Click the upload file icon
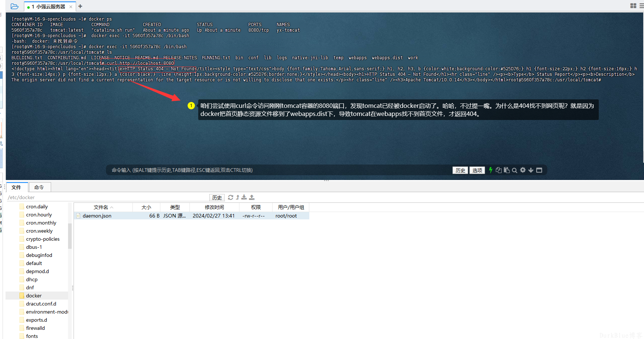Screen dimensions: 644x339 [x=252, y=197]
